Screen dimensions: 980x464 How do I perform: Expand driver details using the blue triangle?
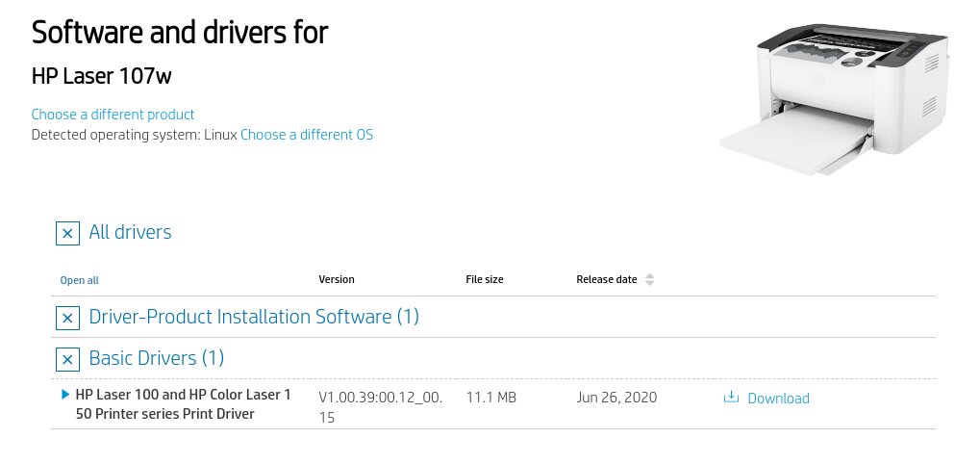[x=64, y=395]
